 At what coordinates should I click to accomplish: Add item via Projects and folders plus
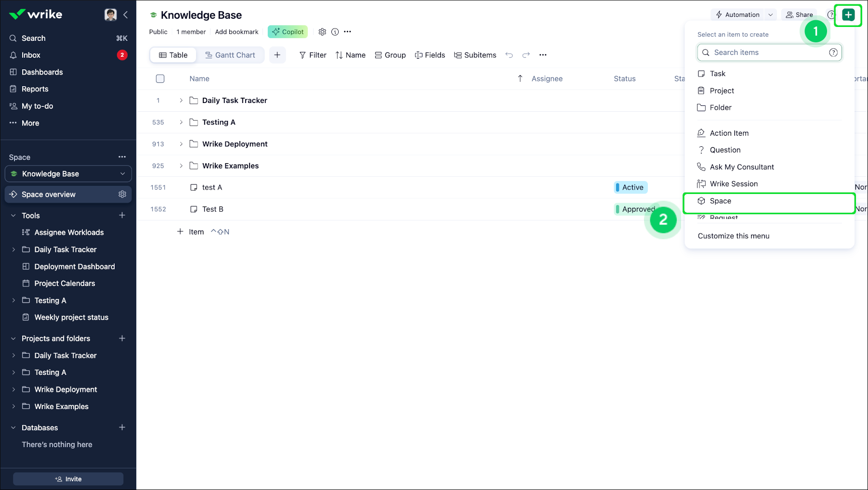pyautogui.click(x=122, y=338)
